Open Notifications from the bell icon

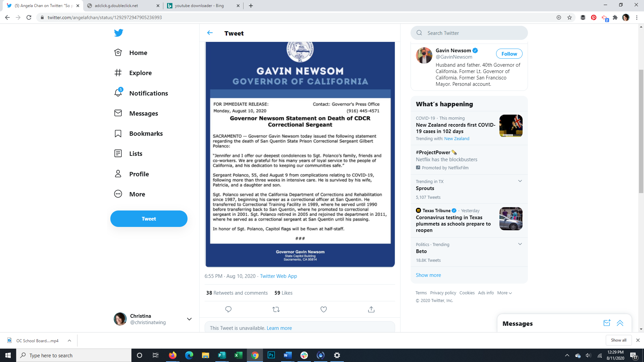118,93
